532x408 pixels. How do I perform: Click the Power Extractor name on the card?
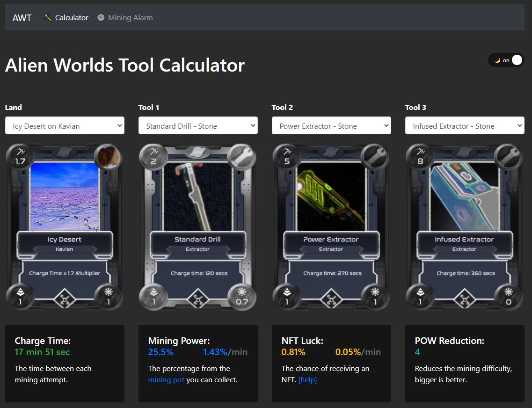[x=331, y=240]
